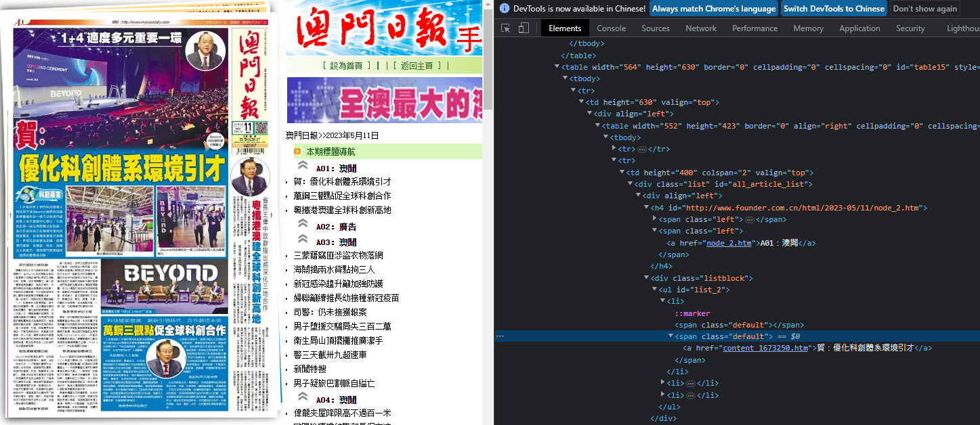The height and width of the screenshot is (425, 980).
Task: Open article 司警：仍未接獲報案
Action: click(x=331, y=312)
